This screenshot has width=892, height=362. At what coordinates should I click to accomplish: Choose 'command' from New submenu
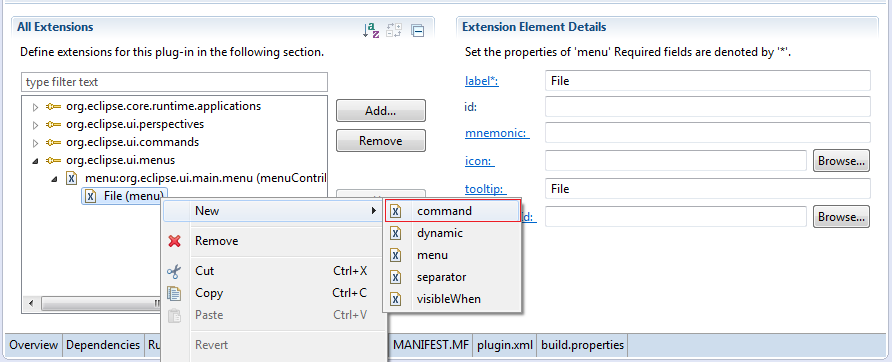pos(453,211)
